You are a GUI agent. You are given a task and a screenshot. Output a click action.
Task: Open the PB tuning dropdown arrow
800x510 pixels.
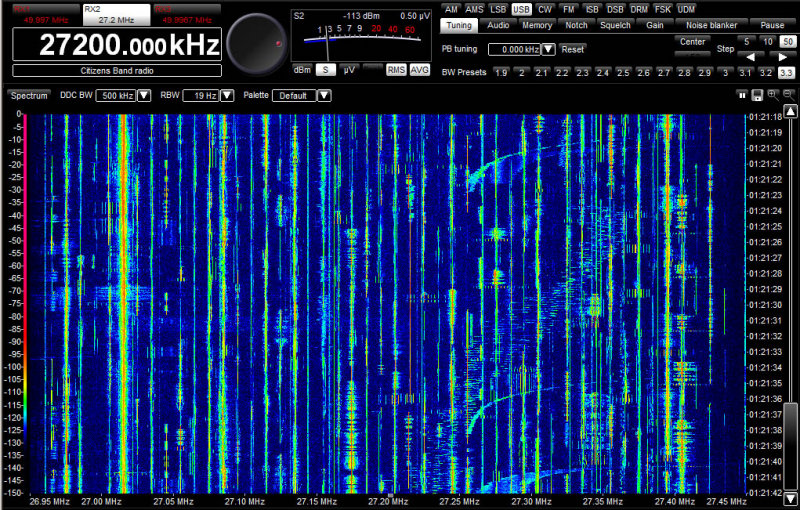click(x=548, y=49)
